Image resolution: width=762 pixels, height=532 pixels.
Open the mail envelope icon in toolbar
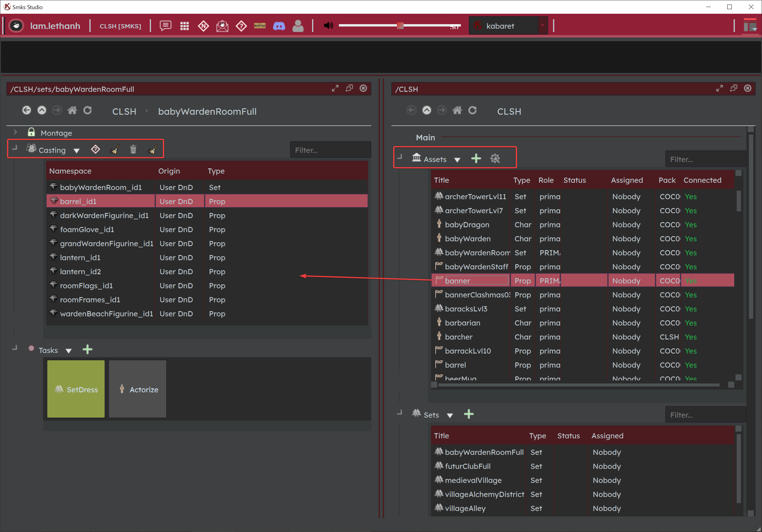222,26
